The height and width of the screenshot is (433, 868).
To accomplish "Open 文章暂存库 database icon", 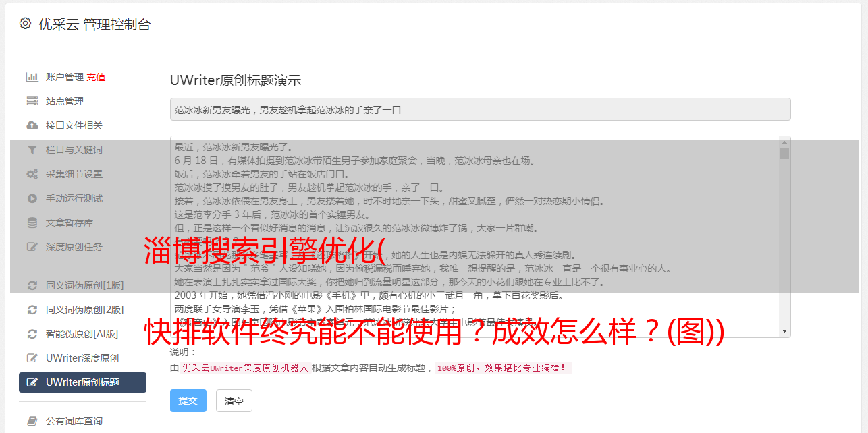I will click(x=32, y=223).
